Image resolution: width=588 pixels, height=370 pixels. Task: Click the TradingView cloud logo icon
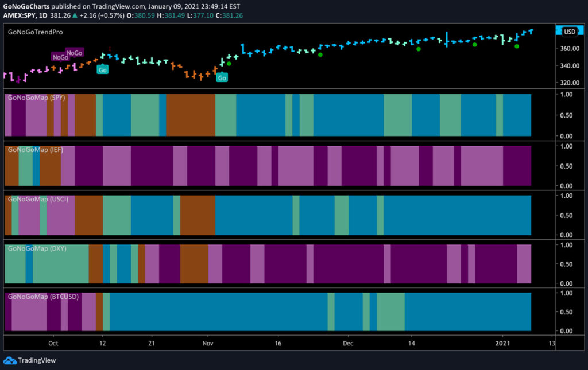point(10,360)
